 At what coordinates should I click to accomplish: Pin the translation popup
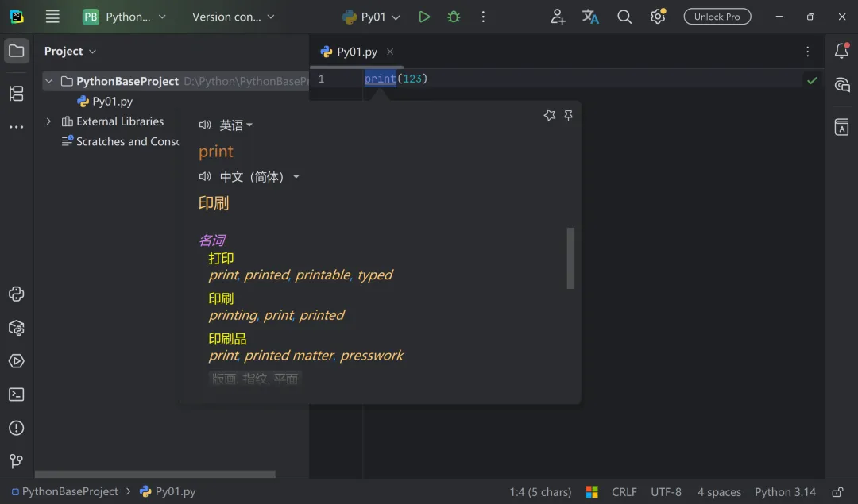pos(569,115)
